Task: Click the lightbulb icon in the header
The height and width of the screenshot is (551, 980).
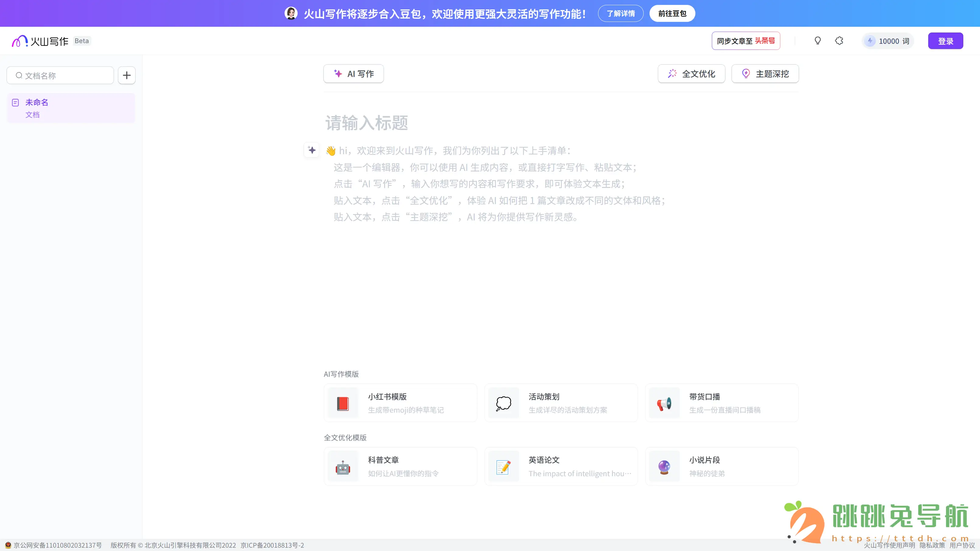Action: (x=817, y=41)
